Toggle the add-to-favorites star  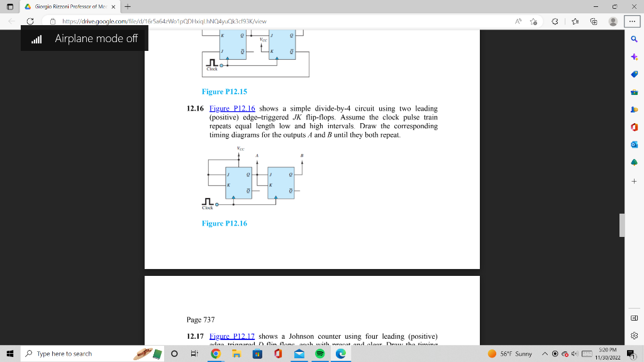click(x=535, y=21)
